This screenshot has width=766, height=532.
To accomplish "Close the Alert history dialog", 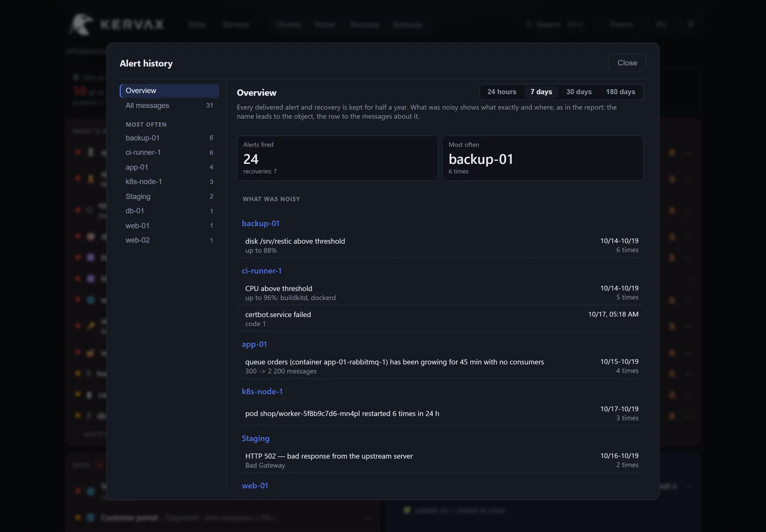I will coord(627,63).
